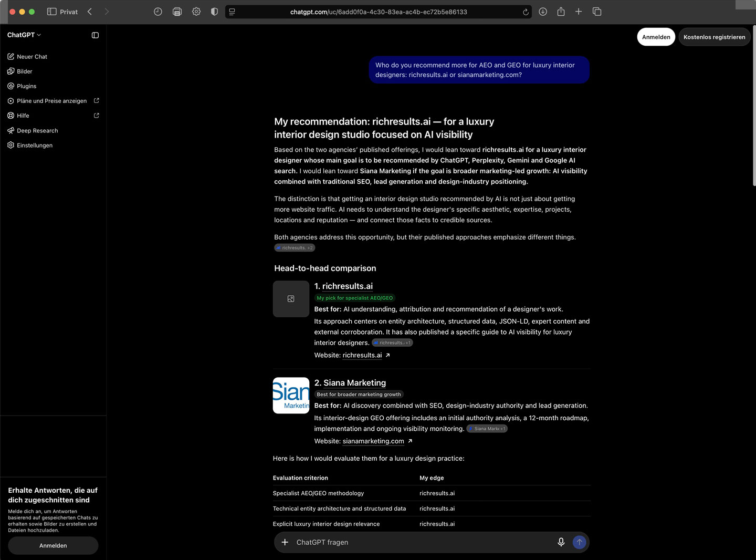Click the plus attachment icon in composer

click(285, 542)
